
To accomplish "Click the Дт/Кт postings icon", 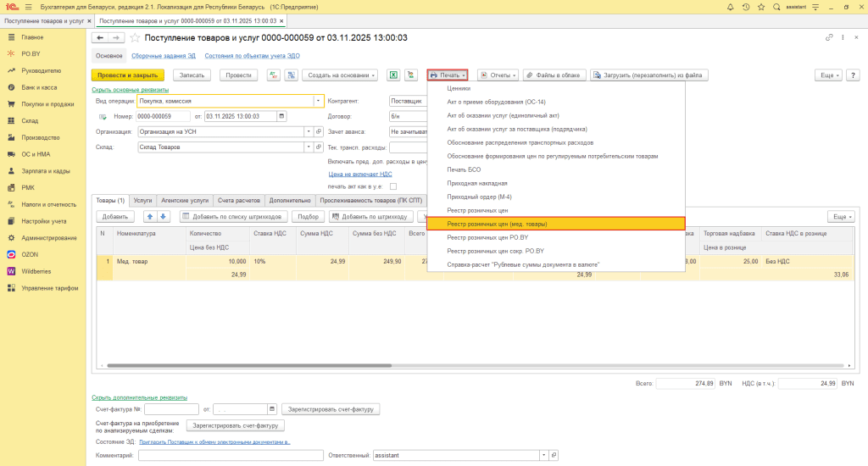I will coord(273,75).
